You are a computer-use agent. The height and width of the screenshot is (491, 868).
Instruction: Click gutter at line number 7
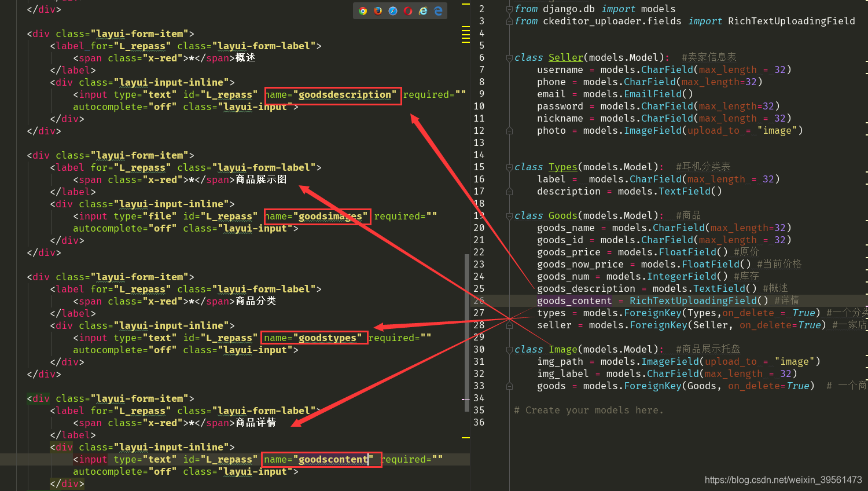pos(481,70)
